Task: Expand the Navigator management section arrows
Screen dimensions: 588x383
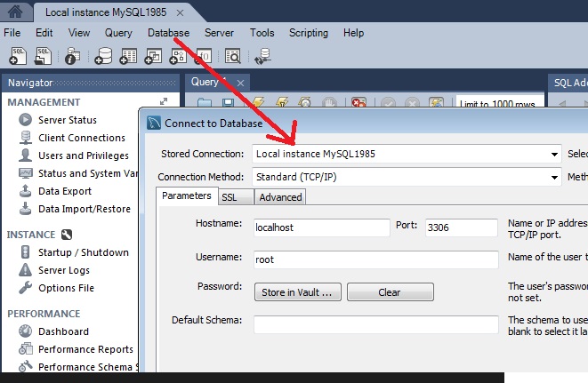Action: (x=164, y=101)
